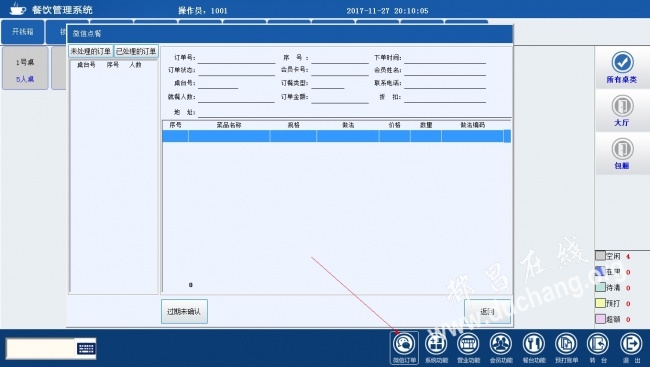Filter tables by 包厢 private room

tap(622, 153)
